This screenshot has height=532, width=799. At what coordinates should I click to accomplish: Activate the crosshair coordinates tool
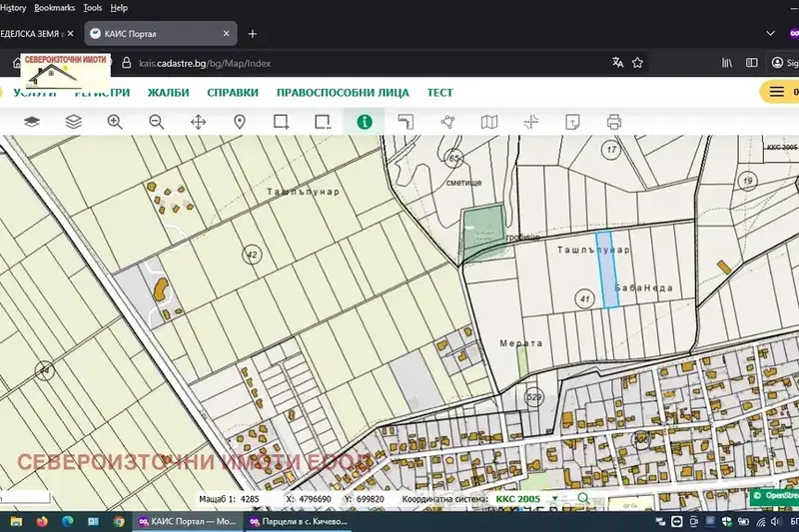pyautogui.click(x=531, y=122)
